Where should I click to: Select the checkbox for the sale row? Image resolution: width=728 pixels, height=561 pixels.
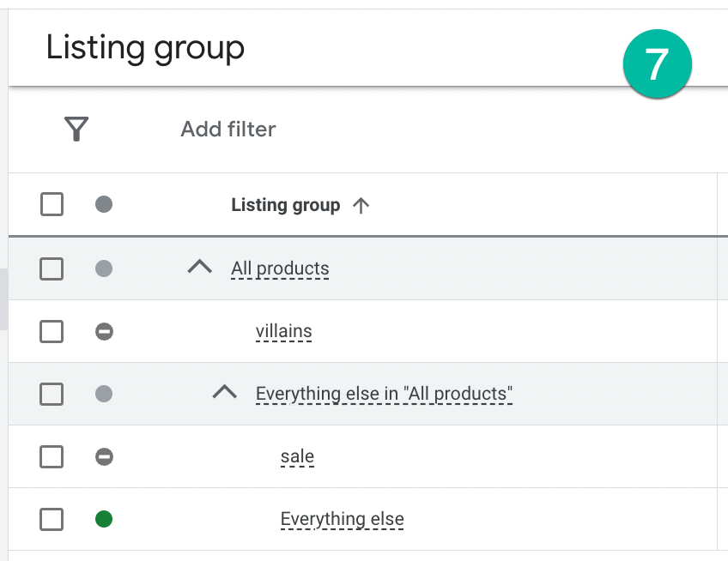[52, 456]
